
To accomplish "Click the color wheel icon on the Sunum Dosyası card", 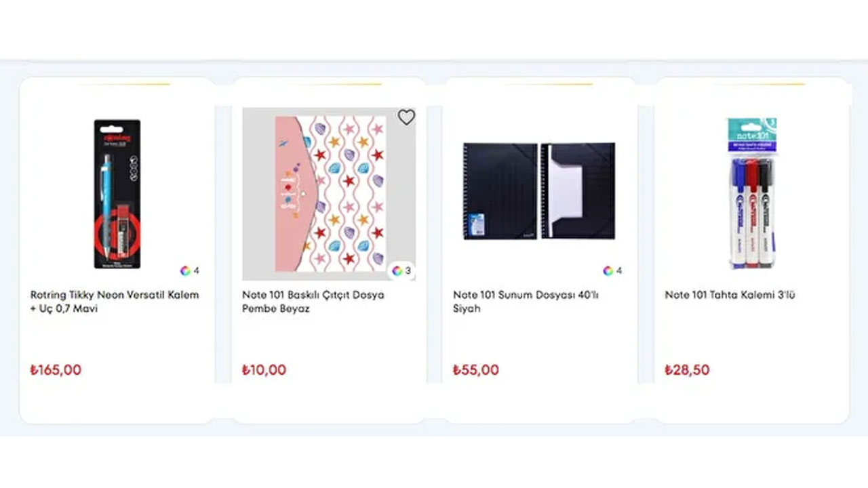I will click(x=608, y=270).
